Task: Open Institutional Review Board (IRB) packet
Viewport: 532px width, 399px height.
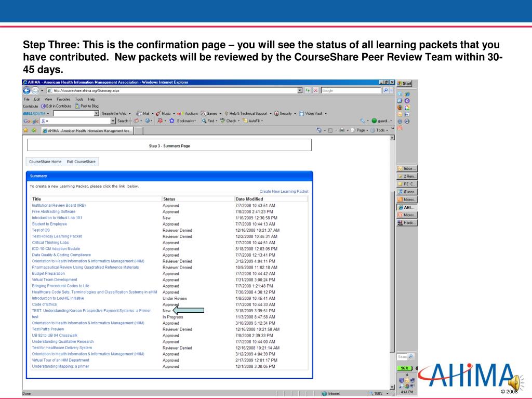Action: point(59,206)
